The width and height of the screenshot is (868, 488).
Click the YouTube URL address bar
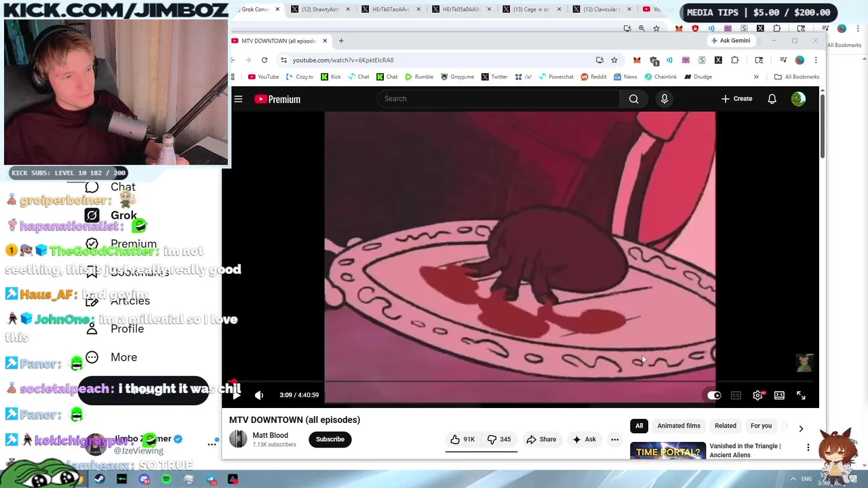tap(441, 60)
